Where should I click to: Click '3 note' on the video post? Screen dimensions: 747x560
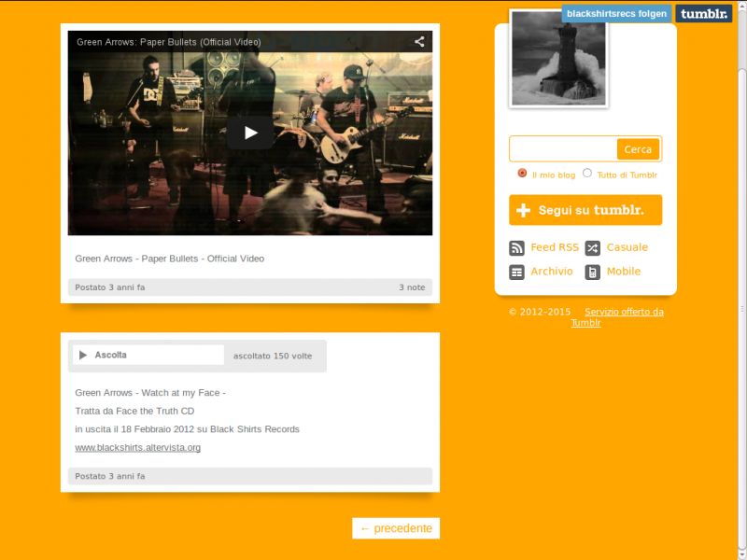(x=412, y=287)
